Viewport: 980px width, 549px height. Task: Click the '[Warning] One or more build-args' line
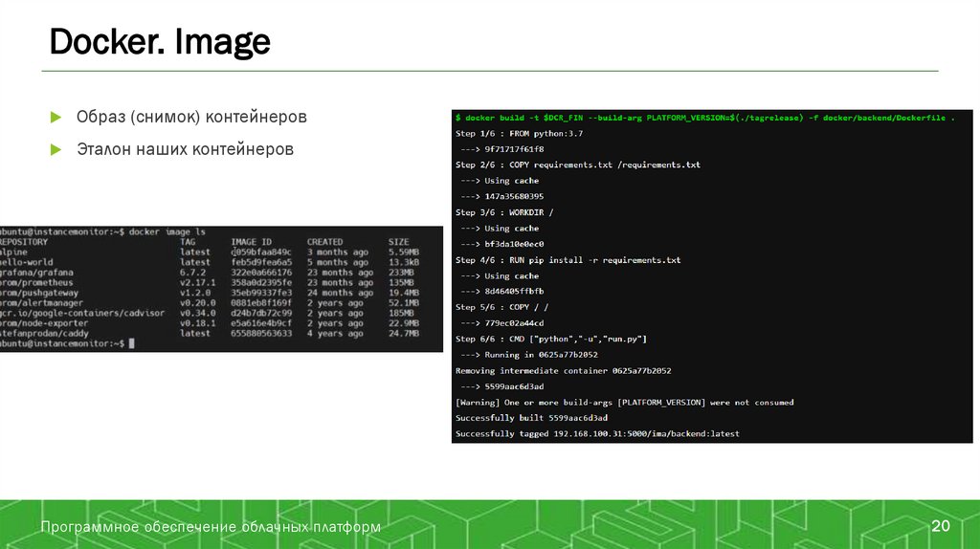[x=624, y=403]
